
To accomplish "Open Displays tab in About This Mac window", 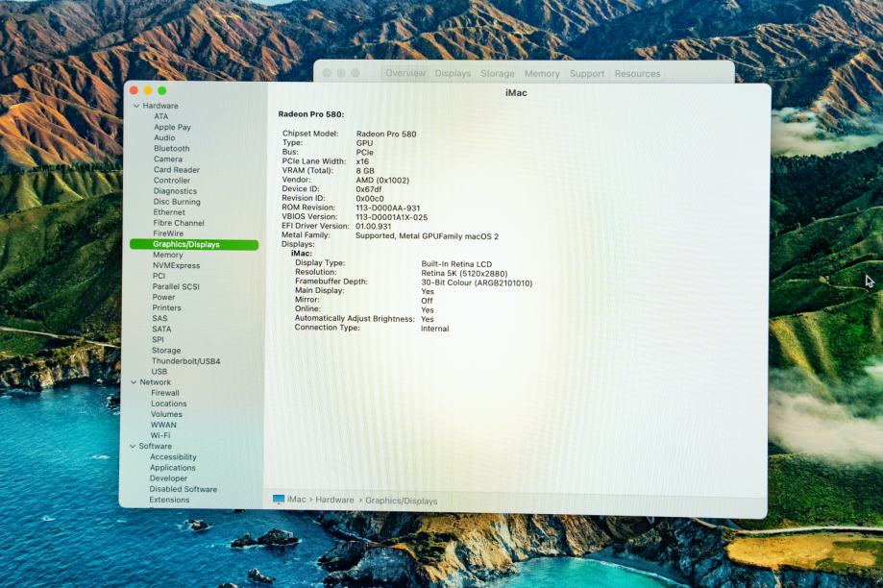I will click(x=453, y=73).
